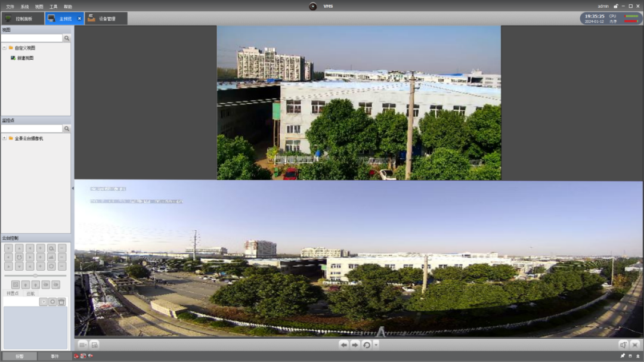Click the 19:35:25 clock display
Image resolution: width=644 pixels, height=362 pixels.
(x=595, y=16)
